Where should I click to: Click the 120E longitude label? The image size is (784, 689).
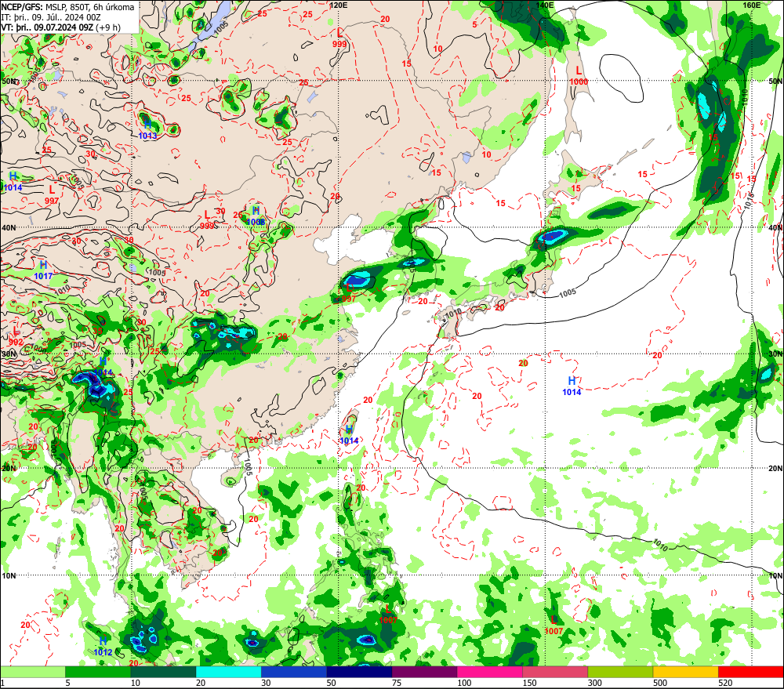(x=339, y=5)
